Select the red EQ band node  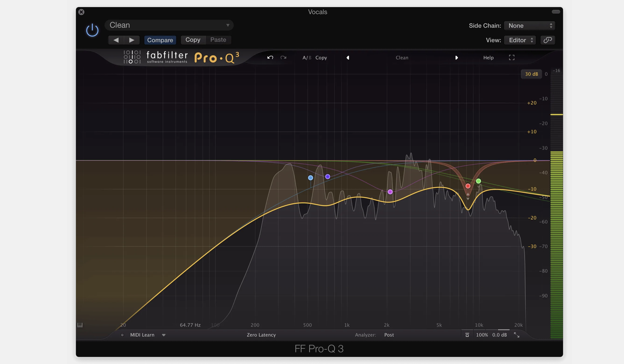click(468, 186)
